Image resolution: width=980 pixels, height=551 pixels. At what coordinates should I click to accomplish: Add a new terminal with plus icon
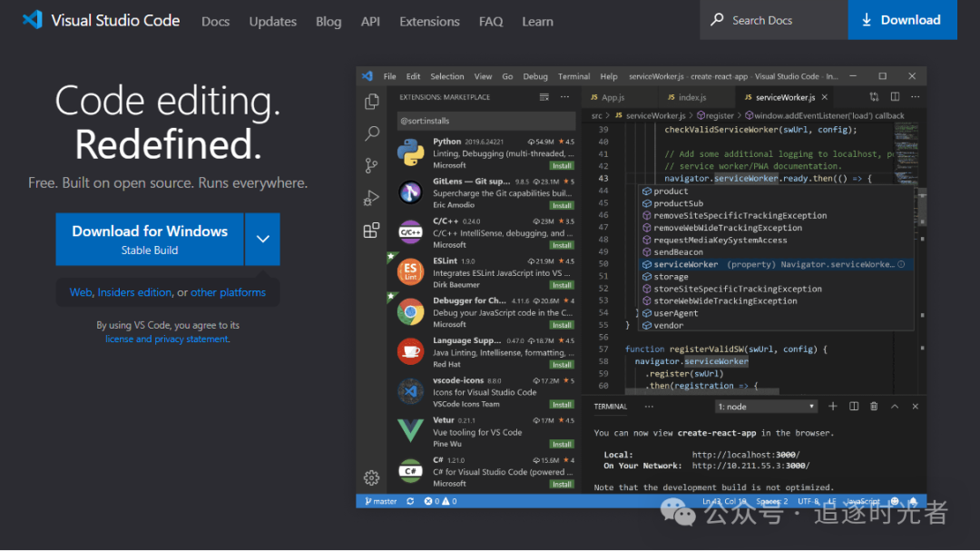pyautogui.click(x=832, y=407)
